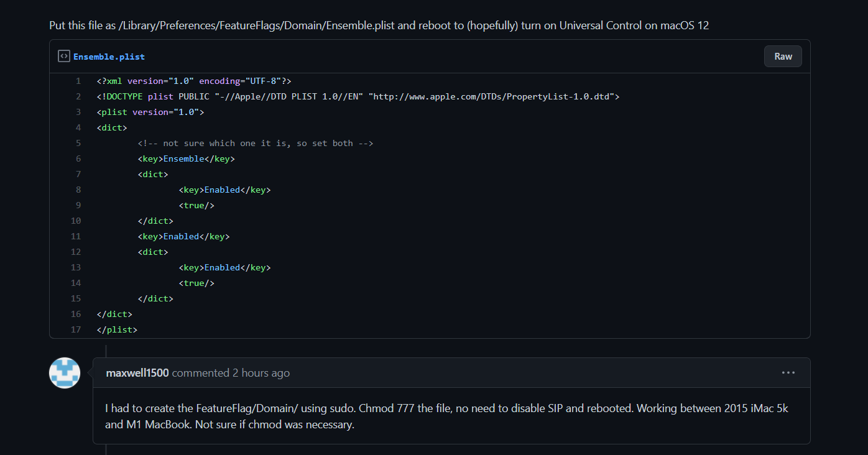The height and width of the screenshot is (455, 868).
Task: Click maxwell1500's avatar image
Action: (x=65, y=373)
